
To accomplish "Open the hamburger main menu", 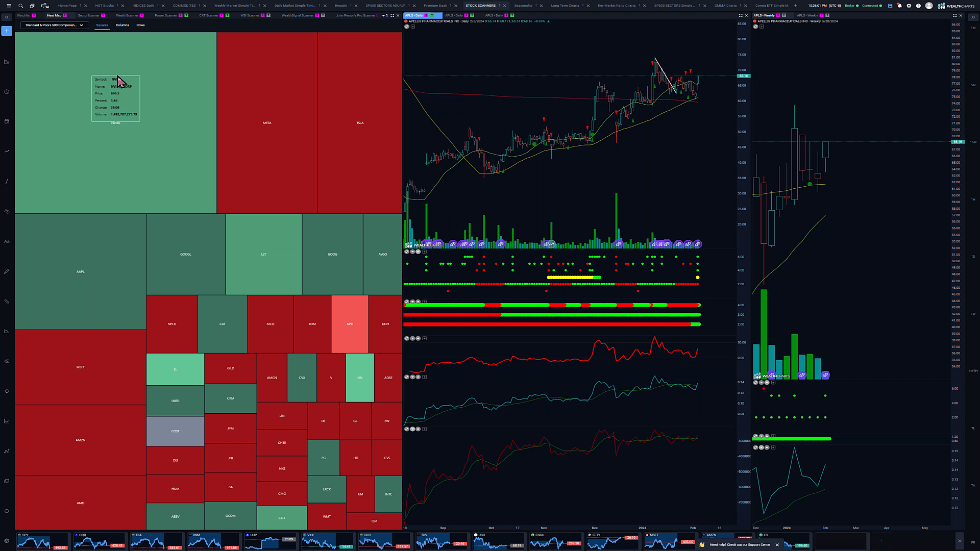I will (8, 6).
